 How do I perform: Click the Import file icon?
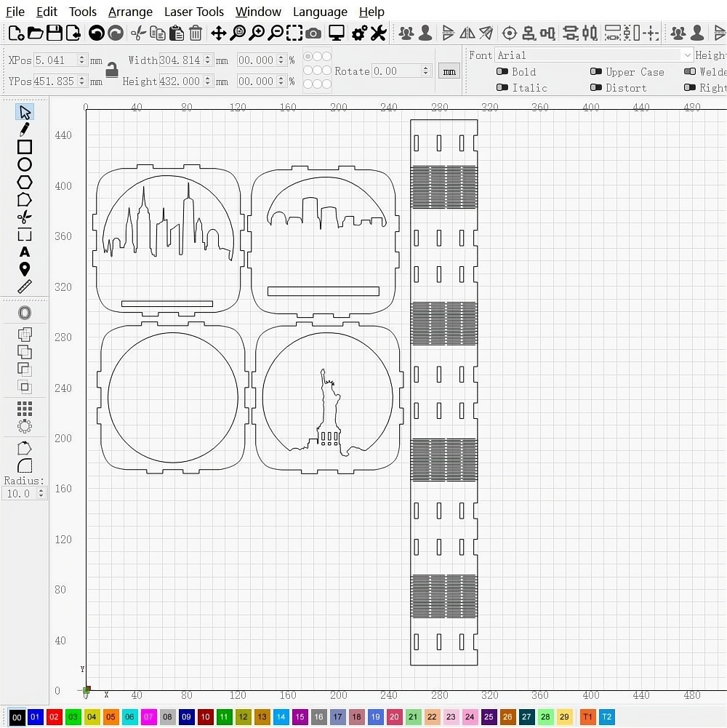[73, 33]
